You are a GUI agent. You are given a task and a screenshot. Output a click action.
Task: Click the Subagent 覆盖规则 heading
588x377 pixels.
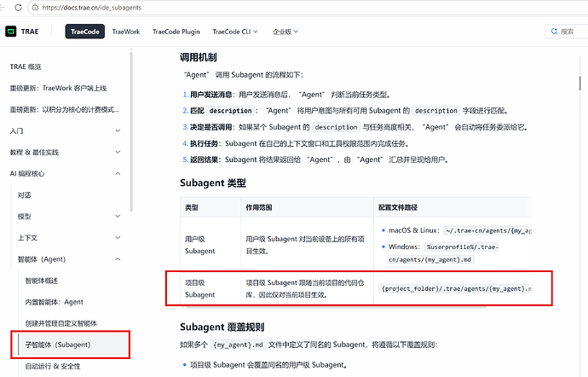[222, 327]
